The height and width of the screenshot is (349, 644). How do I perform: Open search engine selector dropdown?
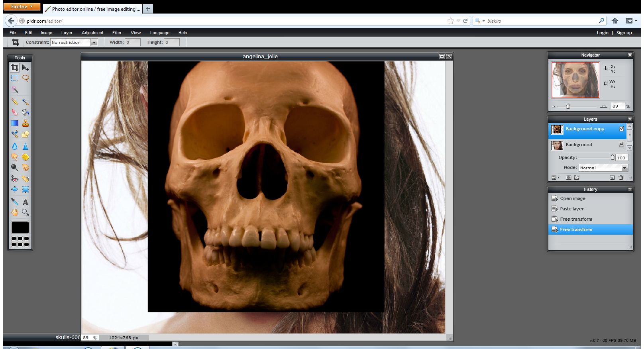point(480,21)
